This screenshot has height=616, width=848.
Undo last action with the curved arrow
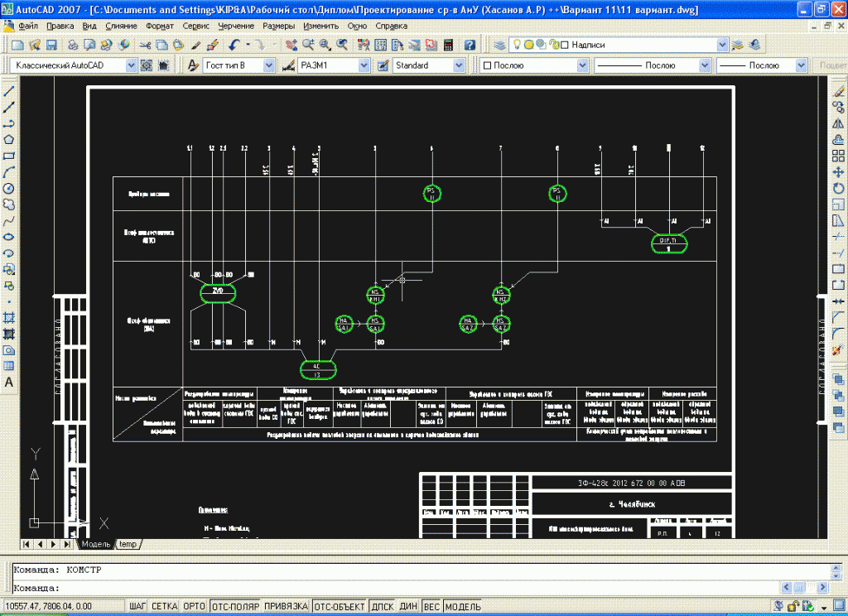click(234, 46)
